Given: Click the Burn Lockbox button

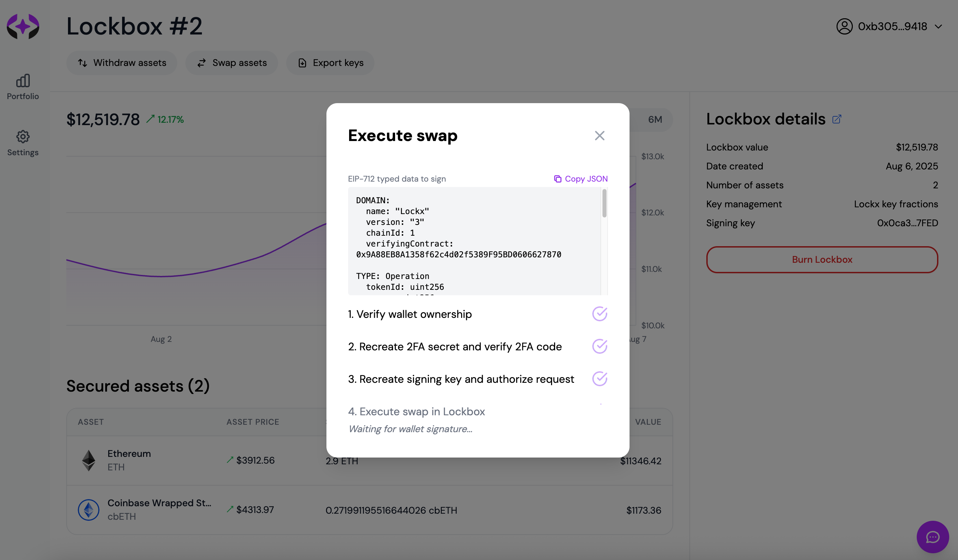Looking at the screenshot, I should click(822, 259).
